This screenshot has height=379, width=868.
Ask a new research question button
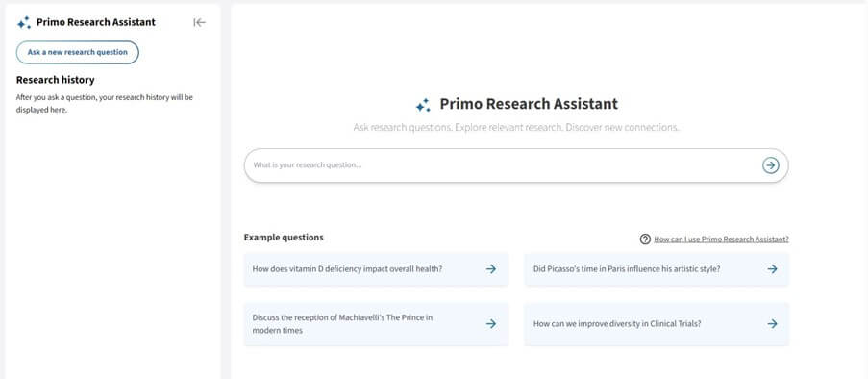[x=78, y=52]
